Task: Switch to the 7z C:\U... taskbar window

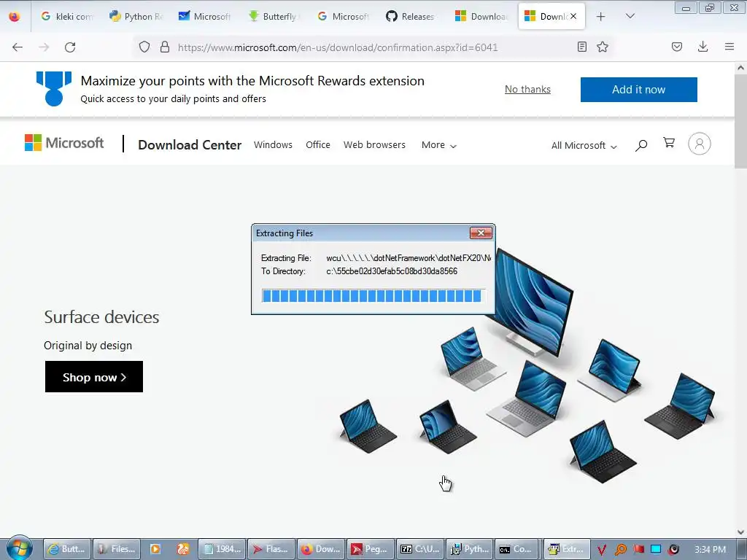Action: click(420, 549)
